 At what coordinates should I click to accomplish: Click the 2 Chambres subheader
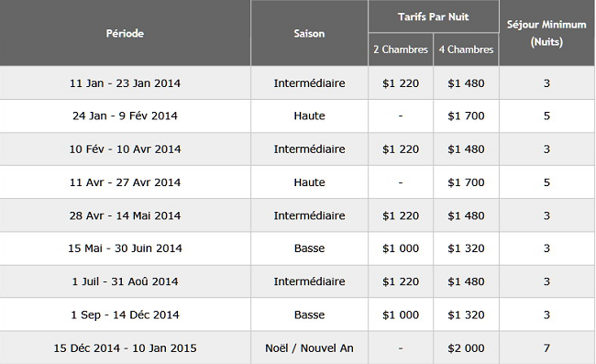(x=401, y=50)
